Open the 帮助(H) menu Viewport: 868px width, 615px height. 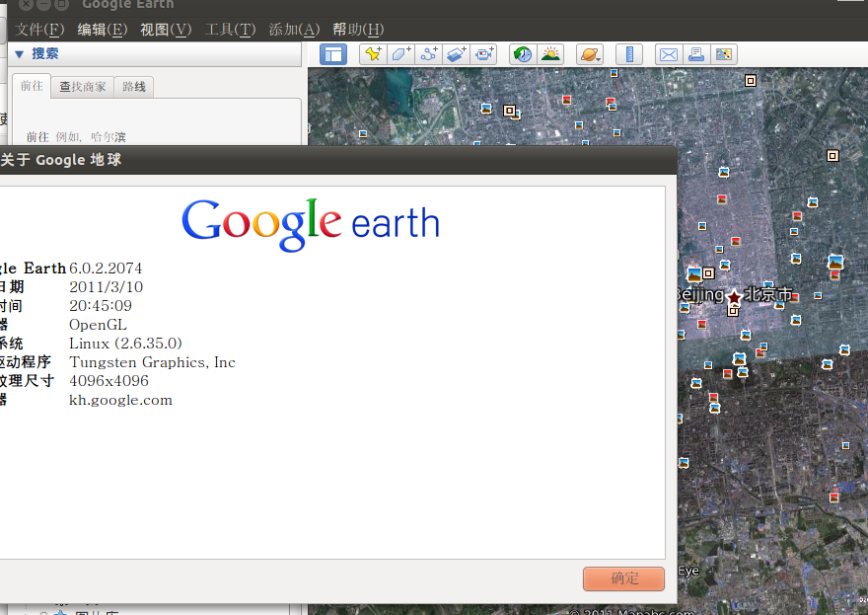[x=358, y=30]
